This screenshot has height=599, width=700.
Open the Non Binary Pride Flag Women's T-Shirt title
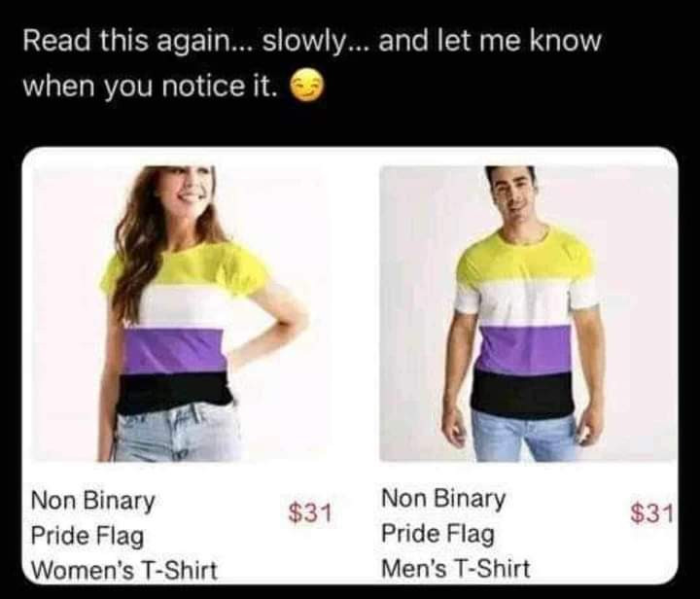pos(124,536)
